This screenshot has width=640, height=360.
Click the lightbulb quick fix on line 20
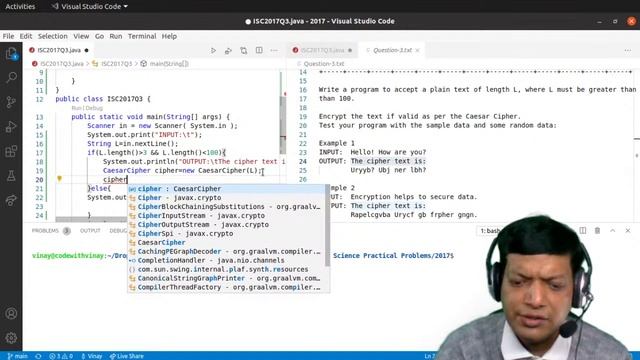pyautogui.click(x=59, y=179)
